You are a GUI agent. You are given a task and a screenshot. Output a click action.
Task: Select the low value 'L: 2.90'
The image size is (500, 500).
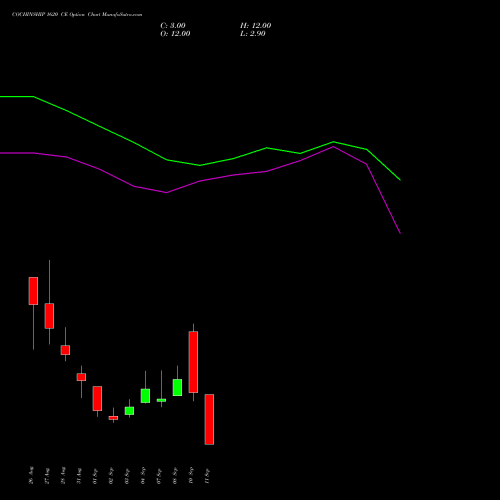click(253, 34)
